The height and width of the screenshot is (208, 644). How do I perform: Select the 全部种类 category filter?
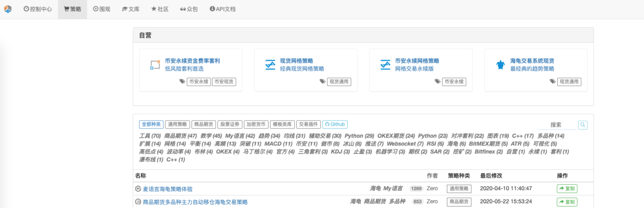pyautogui.click(x=151, y=125)
